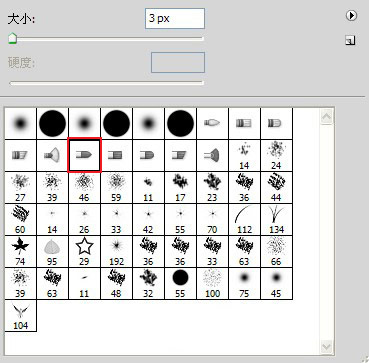Select the speckled spatter brush 100
The height and width of the screenshot is (363, 369).
point(212,284)
